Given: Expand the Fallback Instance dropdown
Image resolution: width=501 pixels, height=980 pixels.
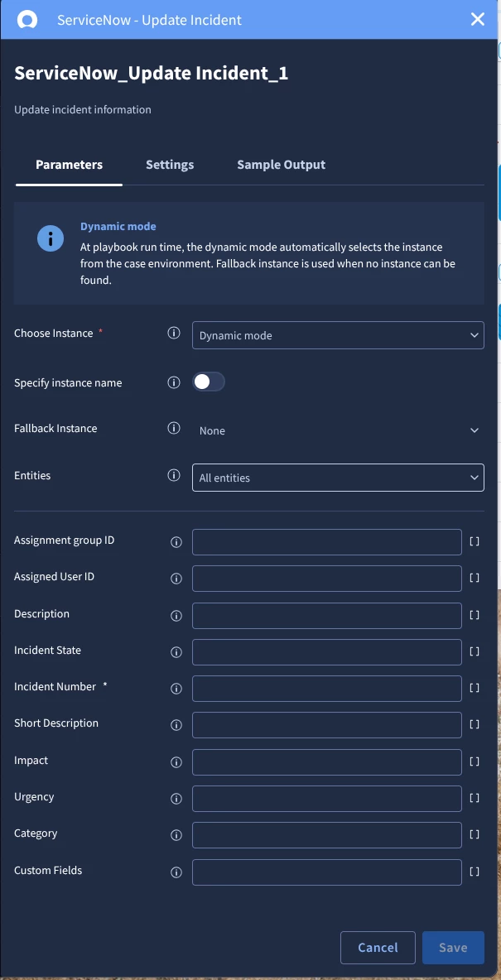Looking at the screenshot, I should click(x=338, y=430).
